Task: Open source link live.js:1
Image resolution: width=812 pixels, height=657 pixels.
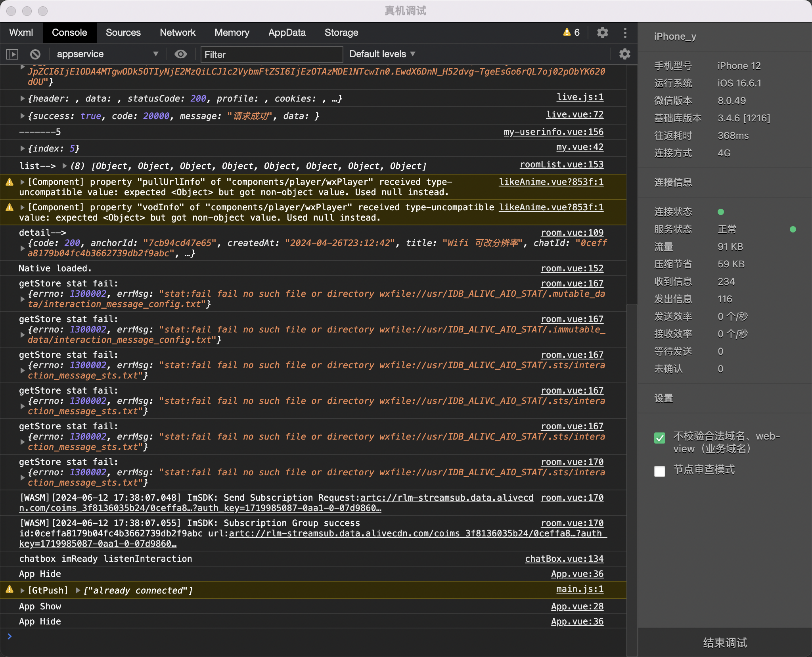Action: (x=580, y=97)
